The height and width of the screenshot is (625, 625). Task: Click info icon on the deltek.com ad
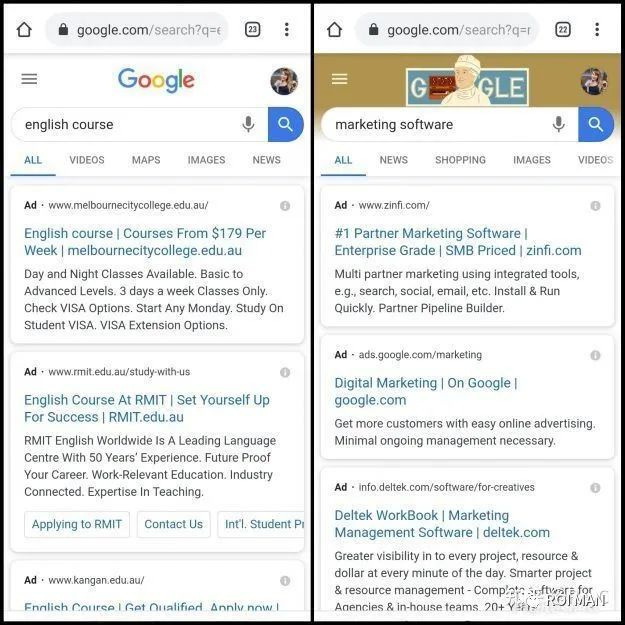tap(595, 488)
